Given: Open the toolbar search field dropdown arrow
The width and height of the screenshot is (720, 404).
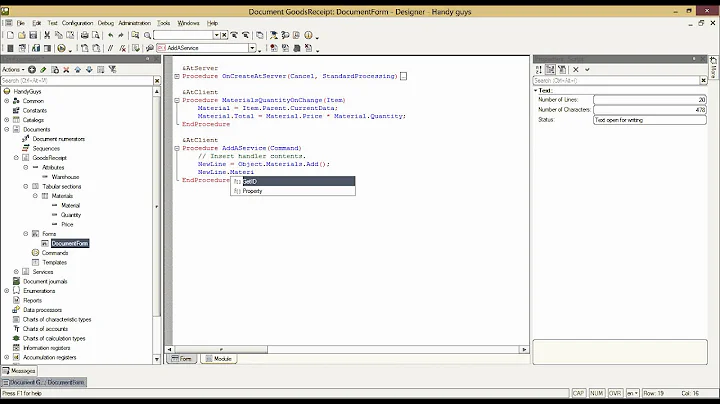Looking at the screenshot, I should 216,35.
